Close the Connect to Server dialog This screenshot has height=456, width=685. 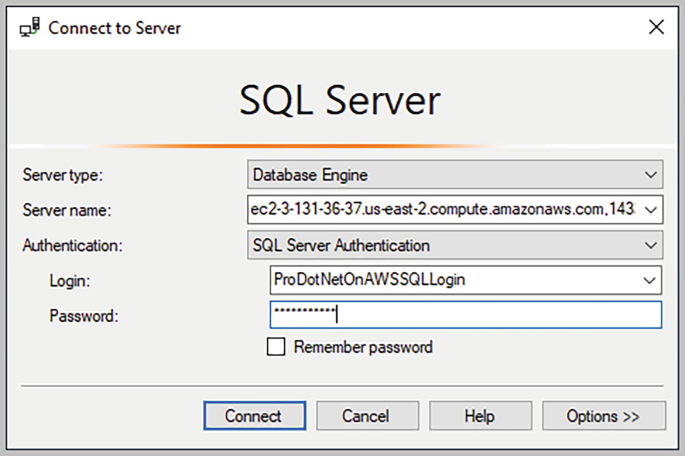[x=656, y=27]
